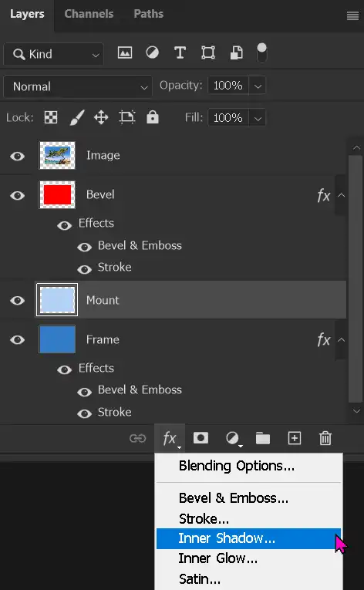Viewport: 364px width, 590px height.
Task: Hide the Frame layer
Action: [17, 340]
